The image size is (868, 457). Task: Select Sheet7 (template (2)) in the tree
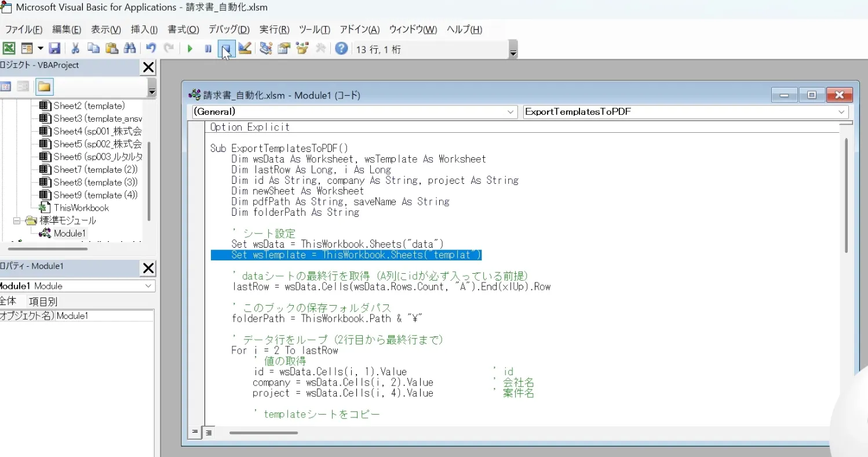pos(96,169)
